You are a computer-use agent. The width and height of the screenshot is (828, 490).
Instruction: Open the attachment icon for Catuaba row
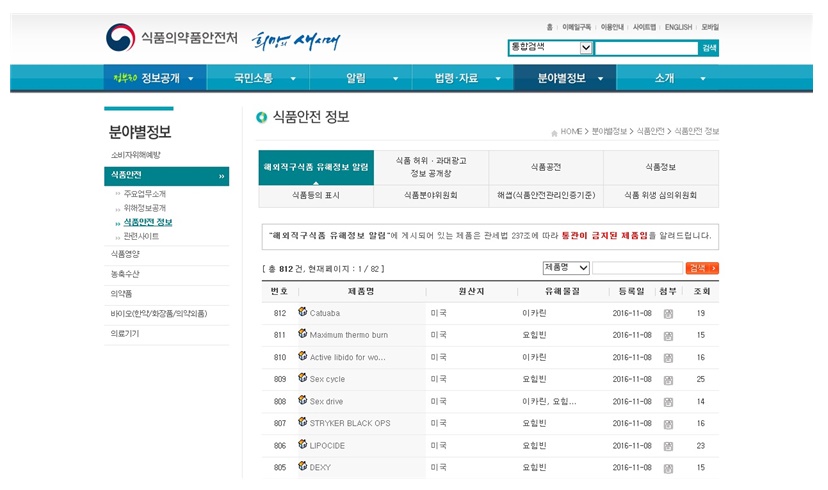point(668,313)
